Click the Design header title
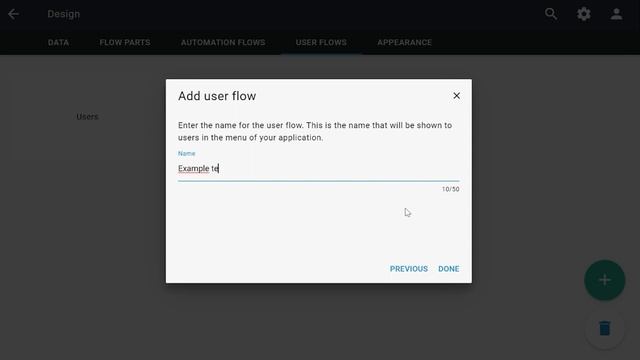The image size is (640, 360). click(x=64, y=14)
